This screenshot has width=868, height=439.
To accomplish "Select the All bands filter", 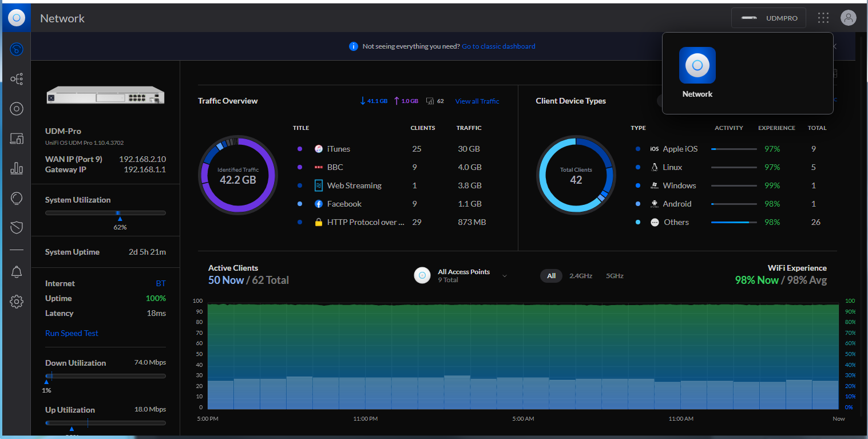I will pyautogui.click(x=551, y=276).
